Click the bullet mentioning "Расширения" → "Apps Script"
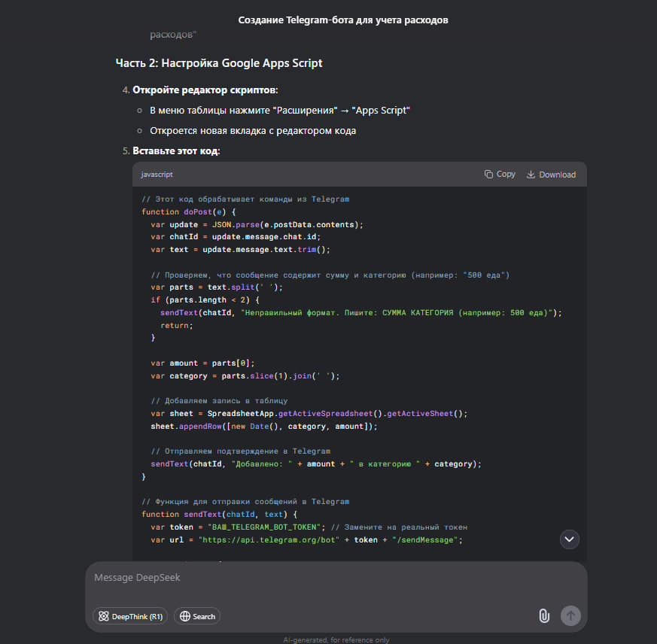 coord(280,111)
